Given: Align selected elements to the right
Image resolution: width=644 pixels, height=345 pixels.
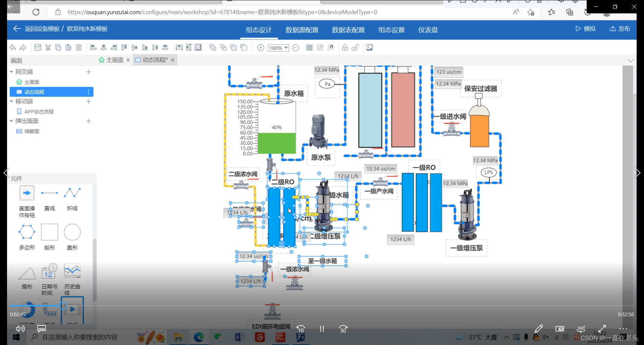Looking at the screenshot, I should click(114, 48).
